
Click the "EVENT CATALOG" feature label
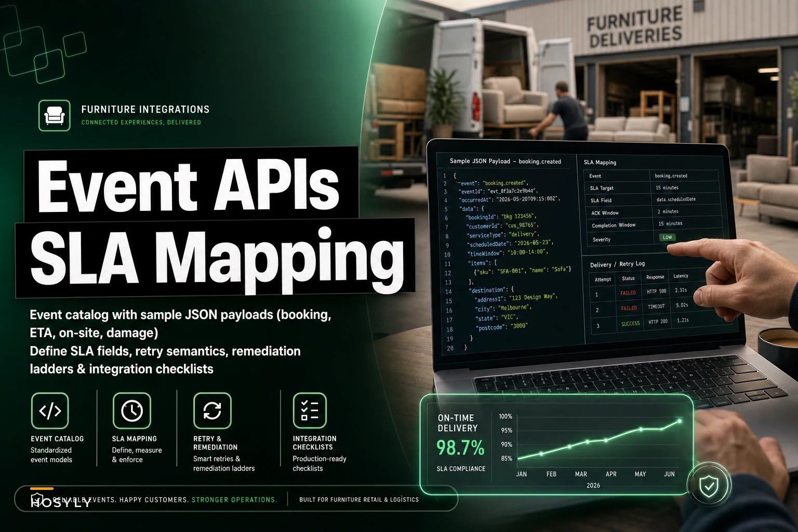pos(57,439)
